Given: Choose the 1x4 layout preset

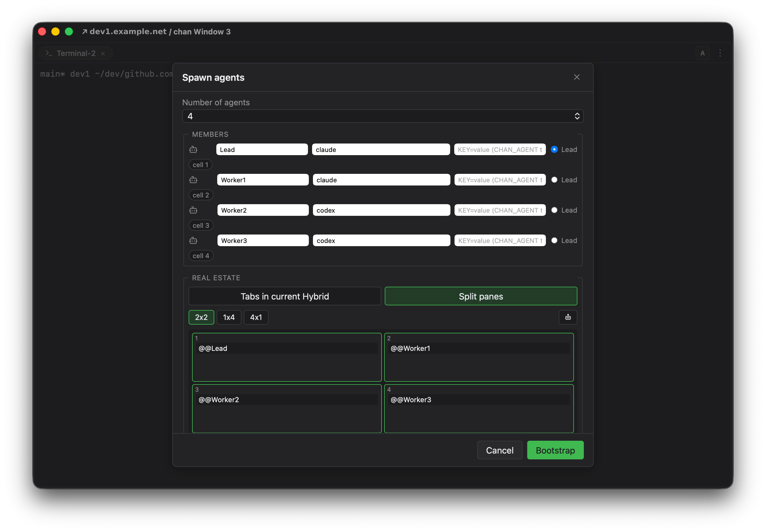Looking at the screenshot, I should (229, 317).
